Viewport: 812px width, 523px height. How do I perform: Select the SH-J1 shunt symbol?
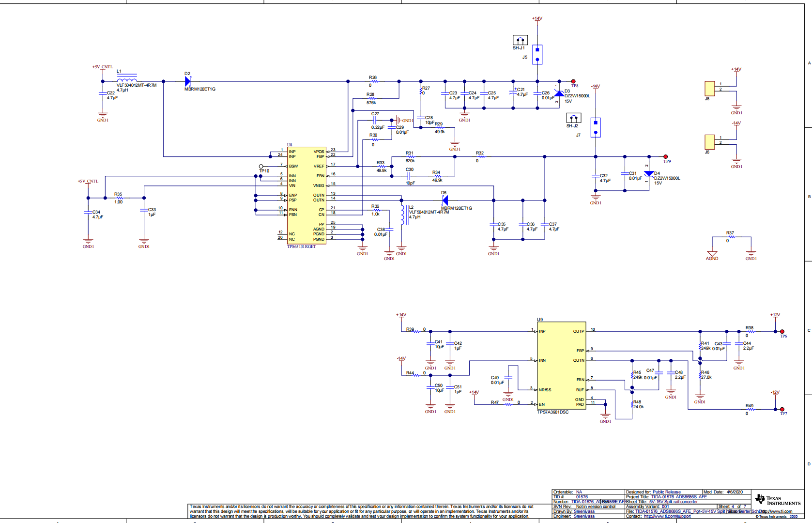point(520,40)
